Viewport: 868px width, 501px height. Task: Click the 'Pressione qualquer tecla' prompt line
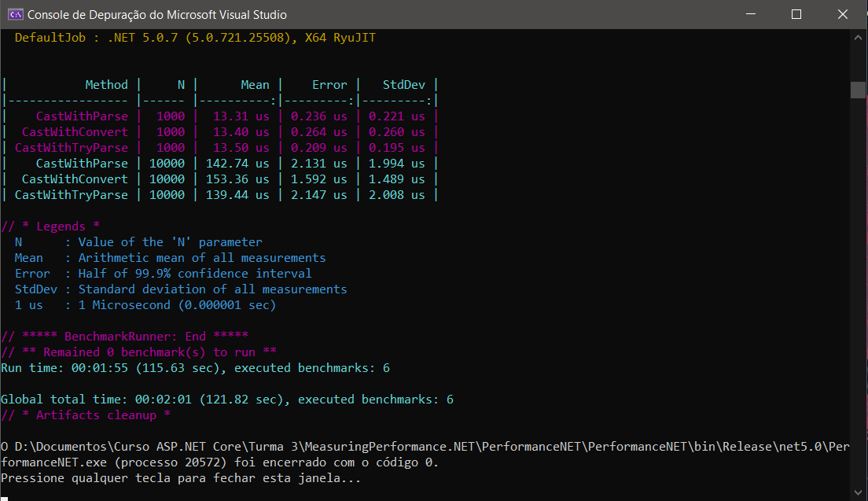[x=181, y=477]
